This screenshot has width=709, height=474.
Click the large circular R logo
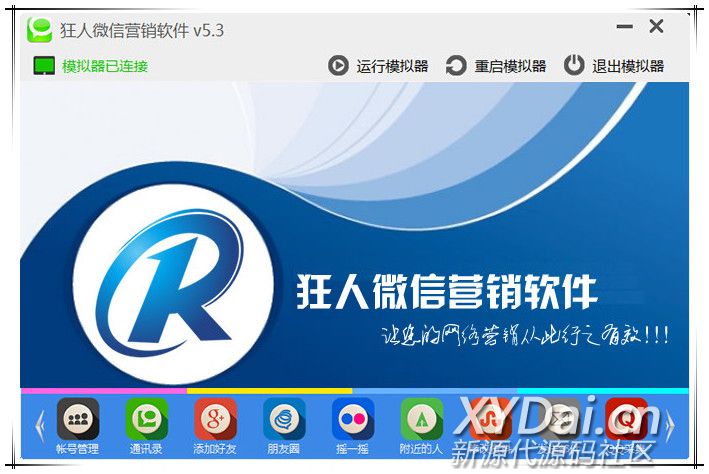click(173, 284)
